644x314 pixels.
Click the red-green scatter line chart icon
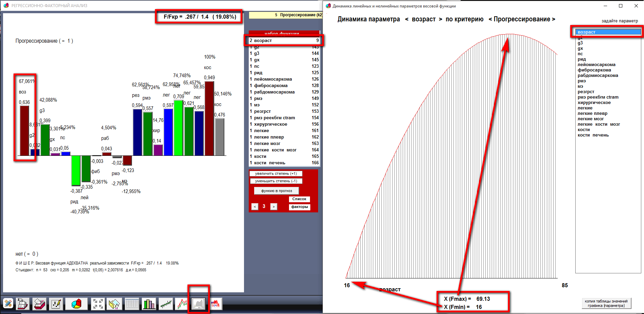pos(182,304)
